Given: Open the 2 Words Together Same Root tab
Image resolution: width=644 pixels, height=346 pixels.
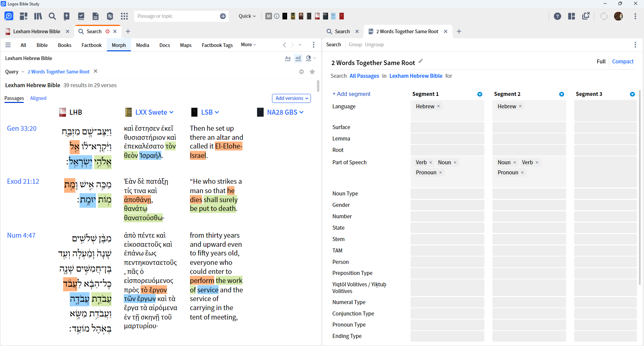Looking at the screenshot, I should (407, 31).
